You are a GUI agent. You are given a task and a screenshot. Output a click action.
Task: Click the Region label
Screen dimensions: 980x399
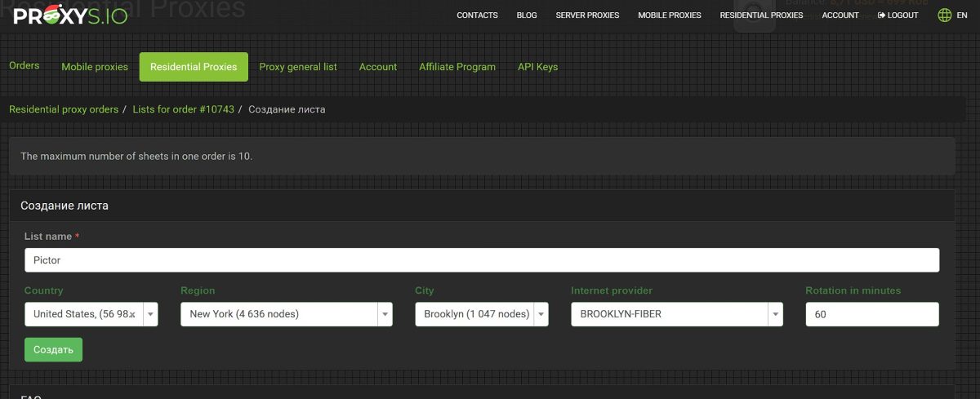[198, 290]
